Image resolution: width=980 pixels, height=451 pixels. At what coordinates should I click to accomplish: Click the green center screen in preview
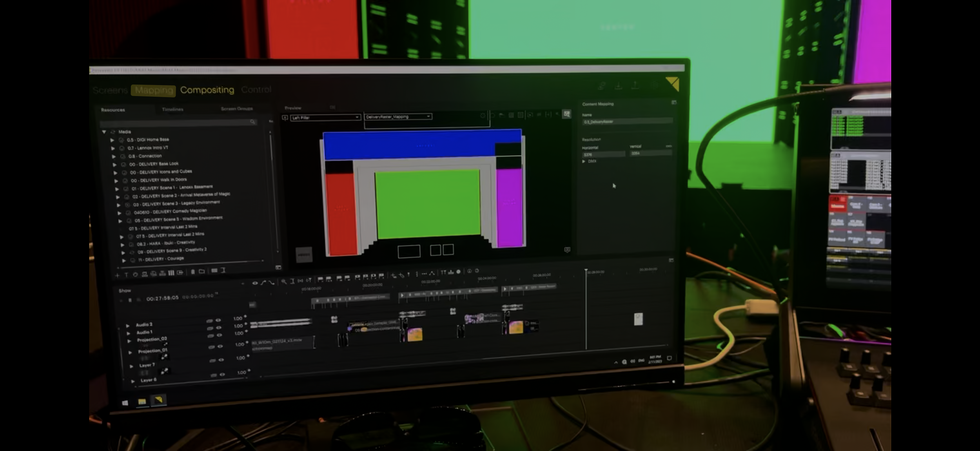428,204
